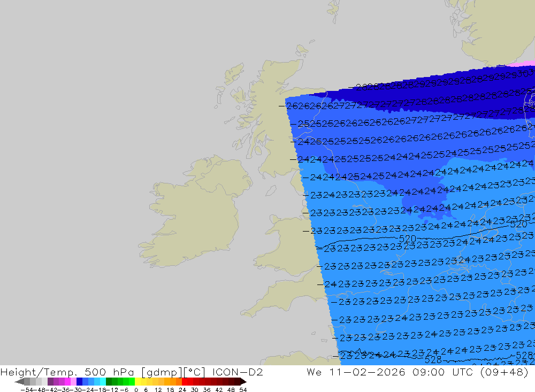The width and height of the screenshot is (535, 392).
Task: Select the darkest green legend swatch
Action: (x=109, y=381)
